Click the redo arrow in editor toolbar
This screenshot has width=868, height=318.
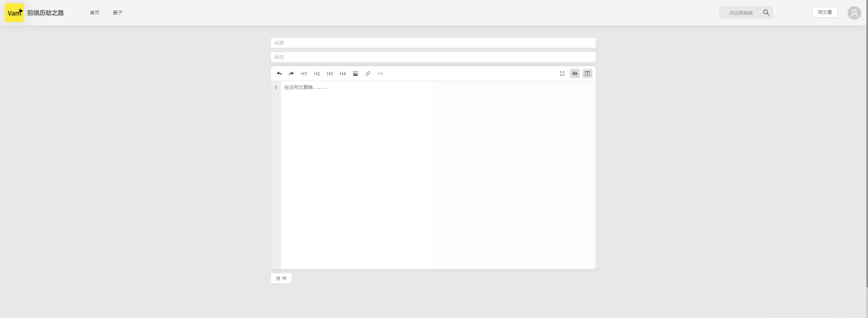pyautogui.click(x=291, y=73)
